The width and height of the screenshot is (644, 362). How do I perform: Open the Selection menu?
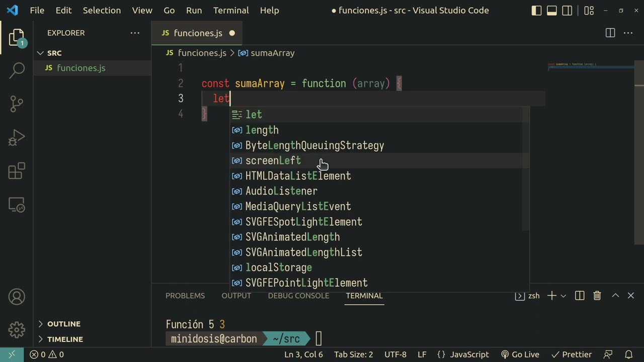(x=102, y=11)
